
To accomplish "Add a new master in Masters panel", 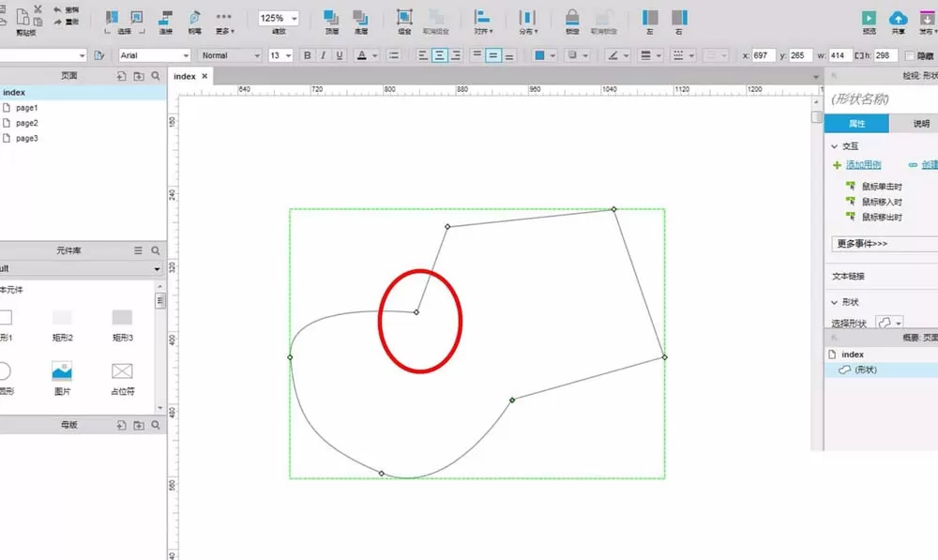I will (x=121, y=425).
